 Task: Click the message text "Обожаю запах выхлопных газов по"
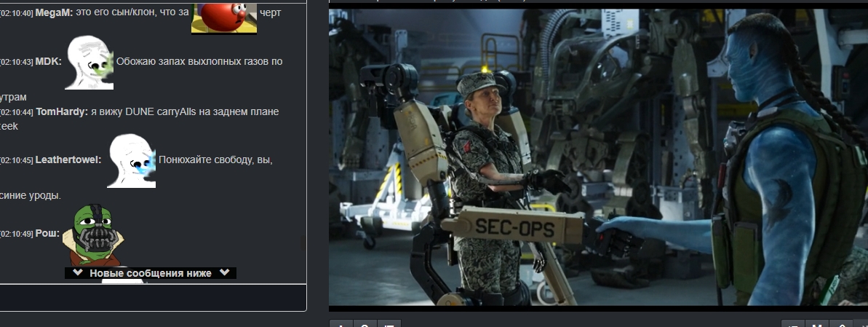click(199, 61)
